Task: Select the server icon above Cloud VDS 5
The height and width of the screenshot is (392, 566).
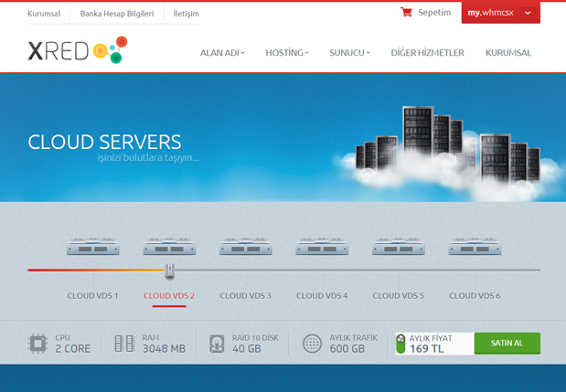Action: click(399, 247)
